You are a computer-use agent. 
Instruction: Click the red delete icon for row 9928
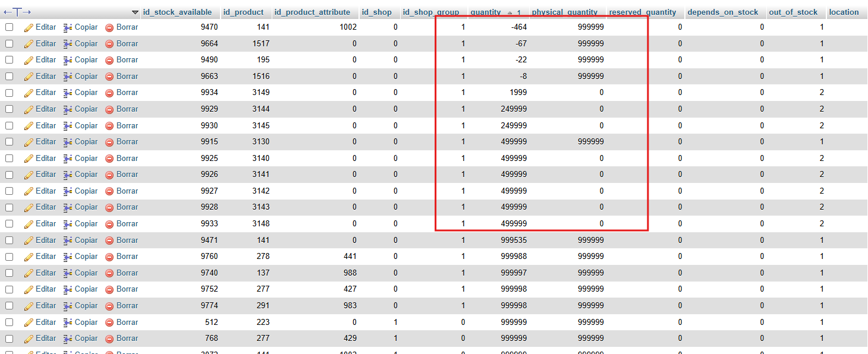(x=109, y=207)
